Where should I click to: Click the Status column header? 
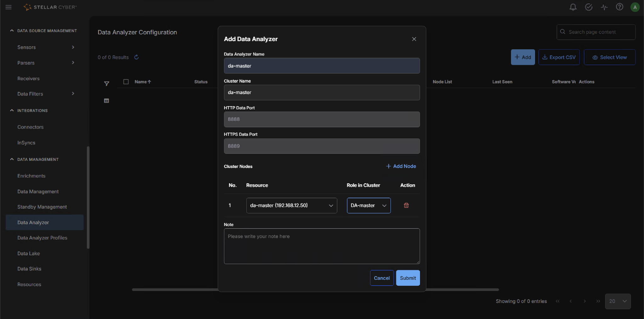201,82
